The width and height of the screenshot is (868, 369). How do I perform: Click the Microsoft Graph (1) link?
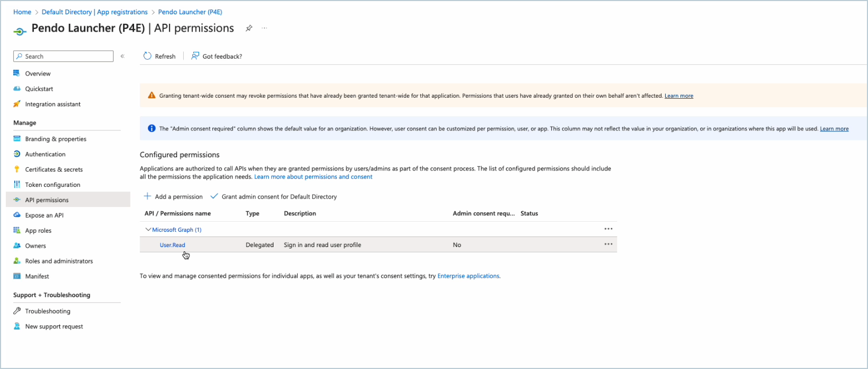(177, 230)
